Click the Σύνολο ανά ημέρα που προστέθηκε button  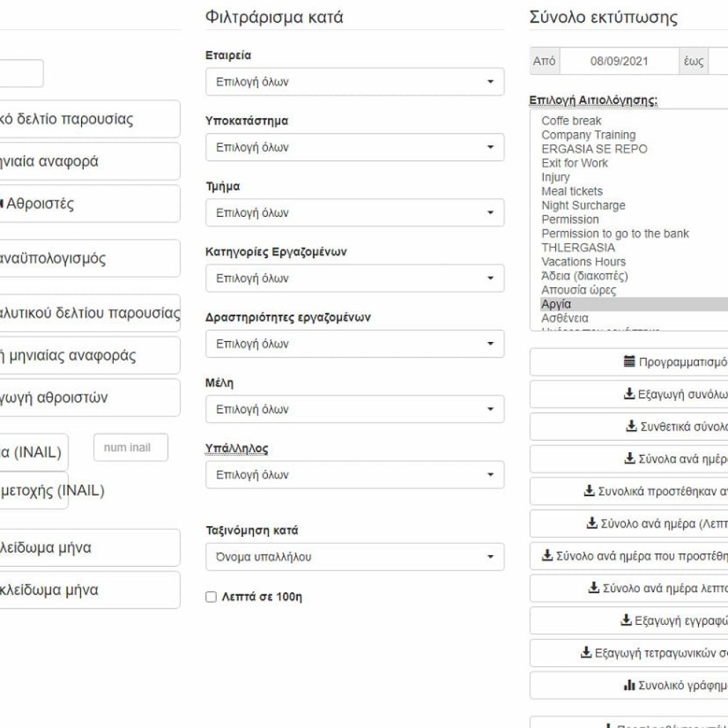[628, 556]
